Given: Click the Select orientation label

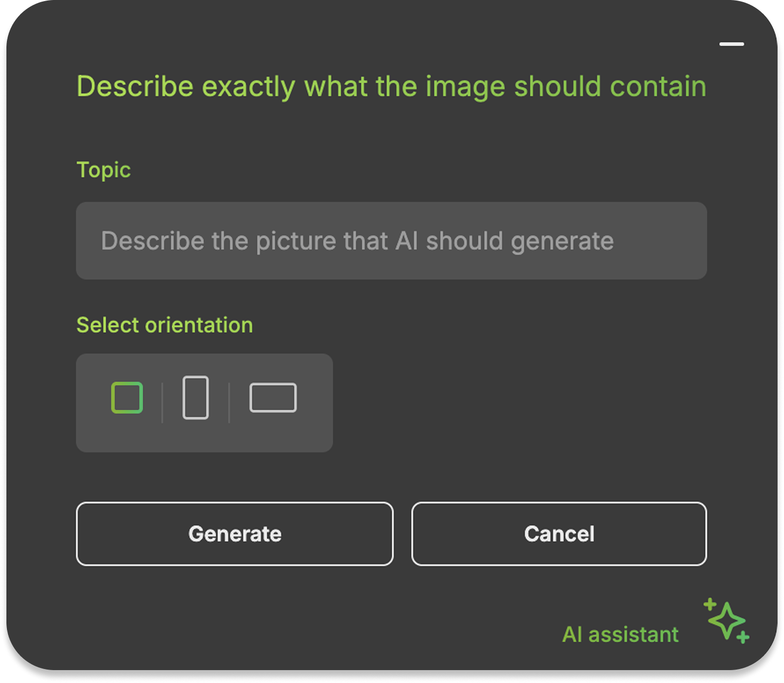Looking at the screenshot, I should pos(165,325).
